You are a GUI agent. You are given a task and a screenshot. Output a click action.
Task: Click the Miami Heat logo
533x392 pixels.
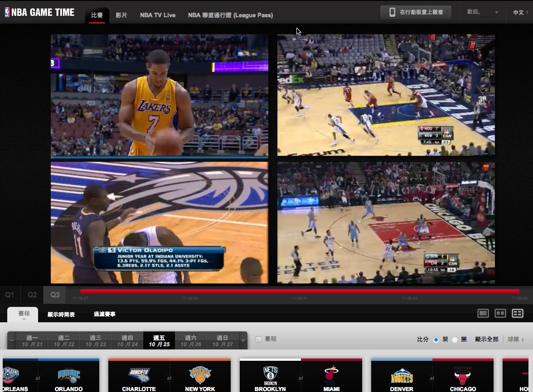coord(331,374)
